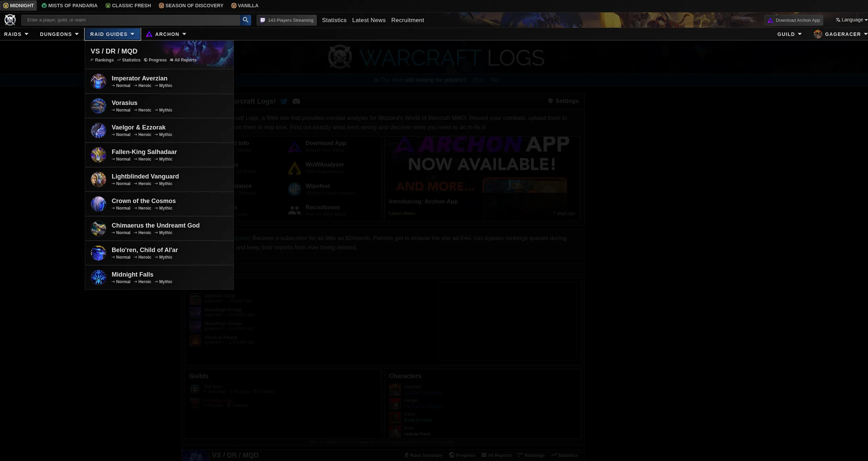Click the Race Summary icon in the bottom bar
868x461 pixels.
(407, 455)
